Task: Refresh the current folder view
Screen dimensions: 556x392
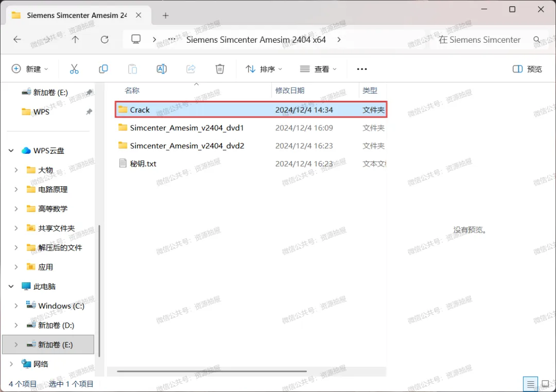Action: point(105,39)
